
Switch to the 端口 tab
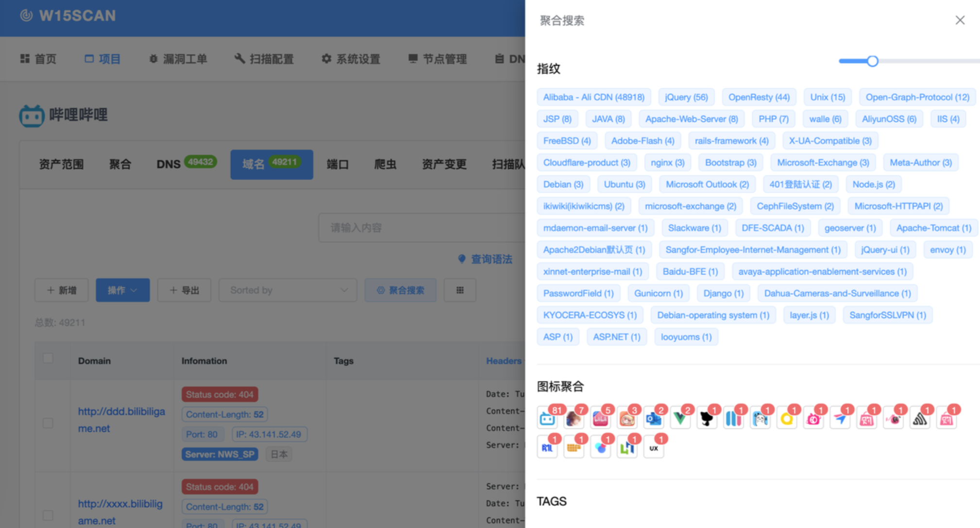338,165
